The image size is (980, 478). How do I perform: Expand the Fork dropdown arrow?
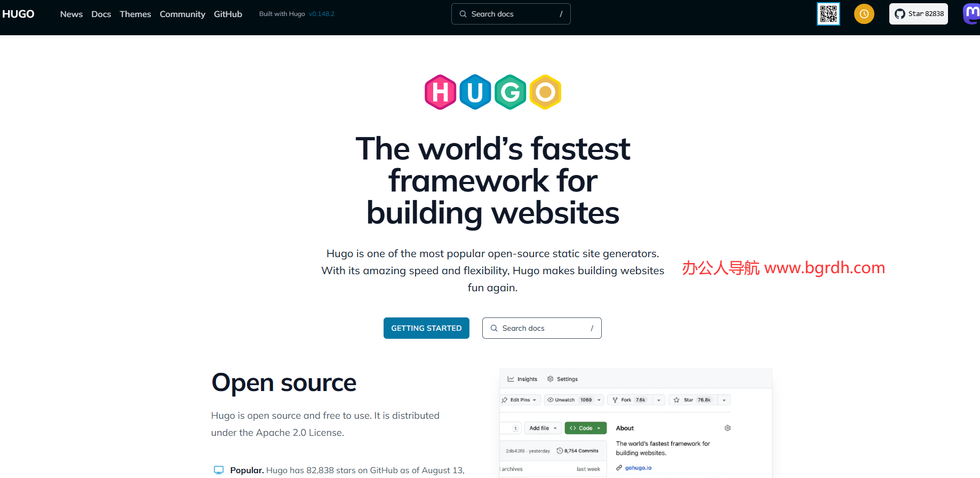(x=659, y=400)
